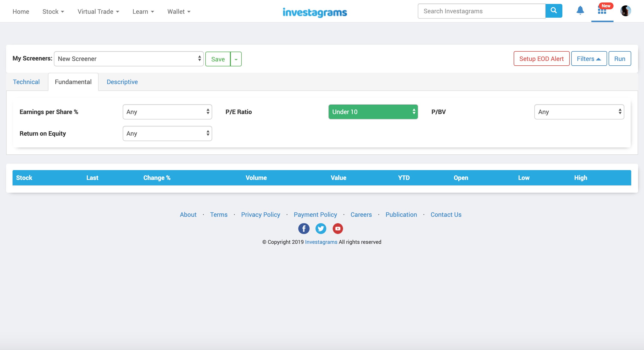The width and height of the screenshot is (644, 350).
Task: Open the Save options dropdown arrow
Action: [236, 59]
